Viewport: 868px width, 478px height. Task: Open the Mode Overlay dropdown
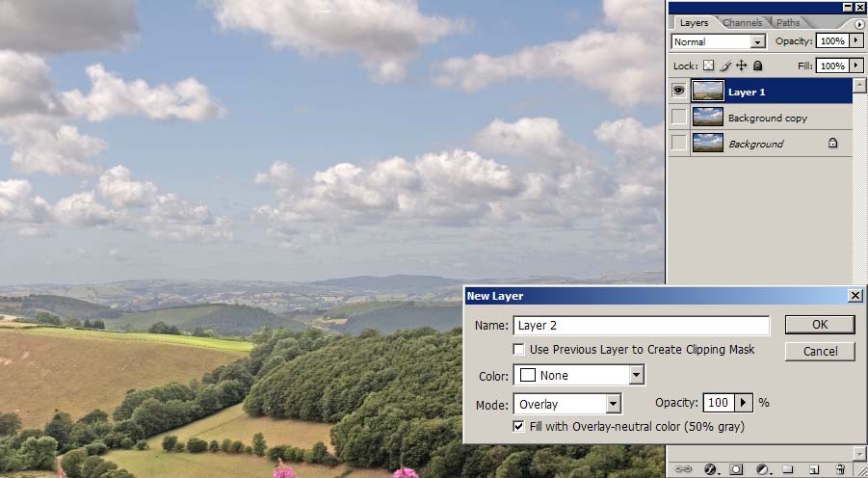(x=613, y=404)
